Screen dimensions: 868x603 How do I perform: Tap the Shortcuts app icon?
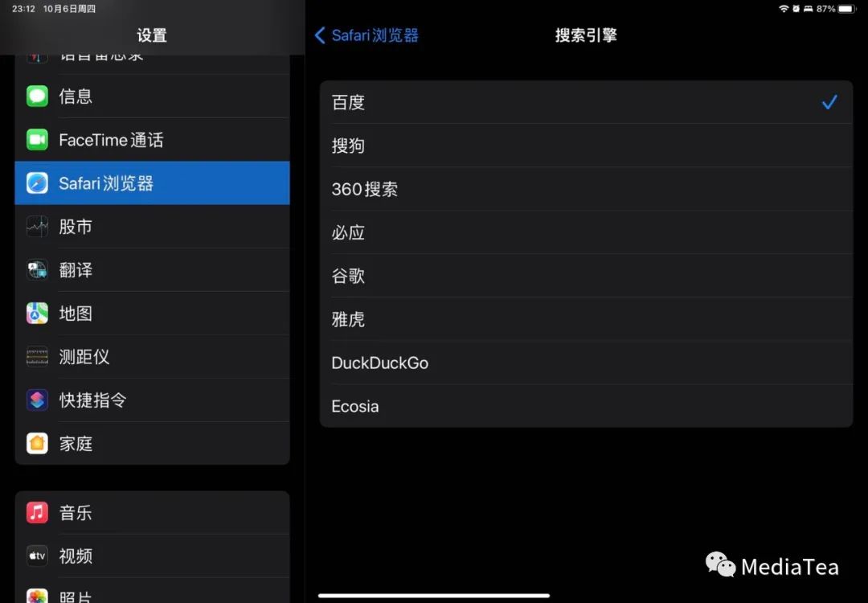tap(37, 400)
